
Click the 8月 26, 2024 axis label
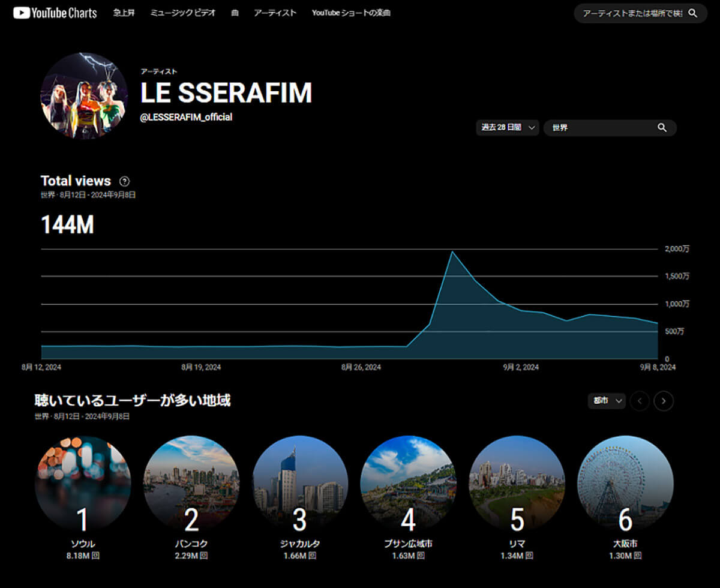point(361,367)
